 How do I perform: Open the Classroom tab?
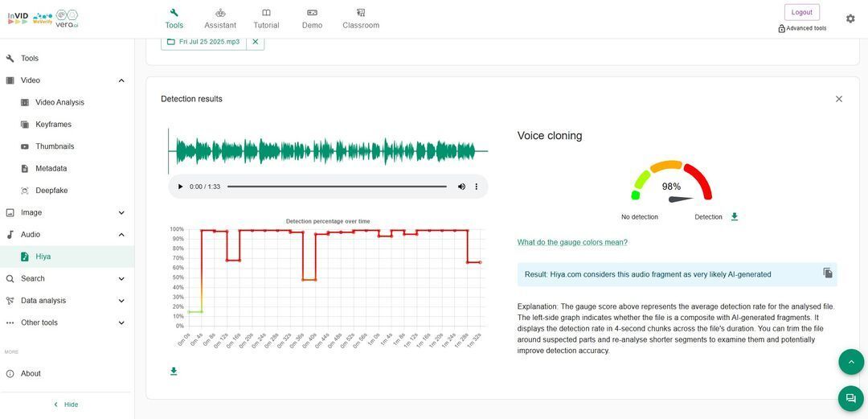(x=361, y=18)
